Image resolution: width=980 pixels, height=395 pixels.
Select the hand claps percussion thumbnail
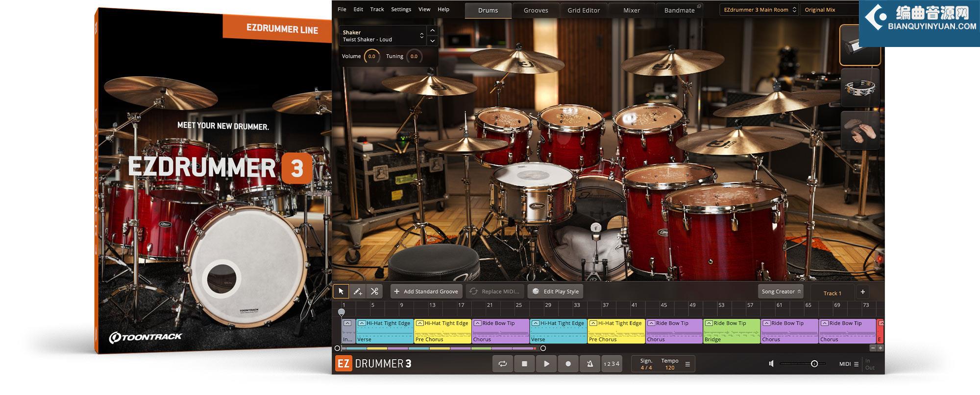coord(860,130)
